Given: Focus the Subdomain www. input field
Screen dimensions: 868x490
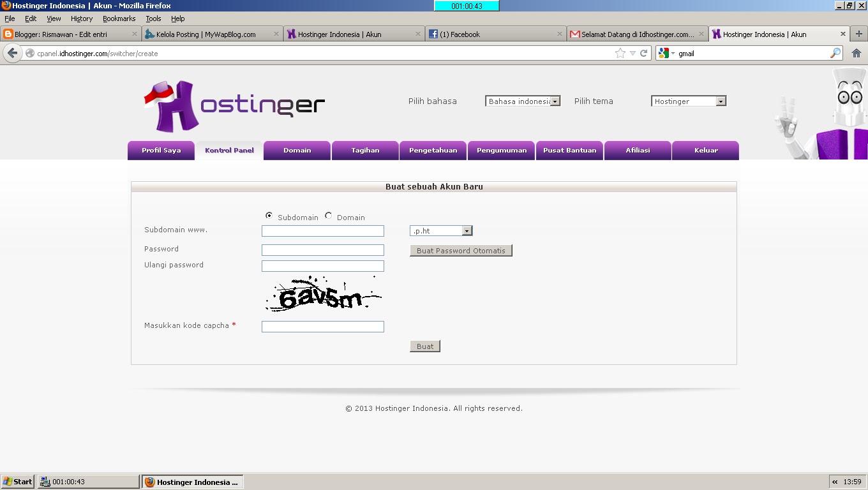Looking at the screenshot, I should point(323,231).
